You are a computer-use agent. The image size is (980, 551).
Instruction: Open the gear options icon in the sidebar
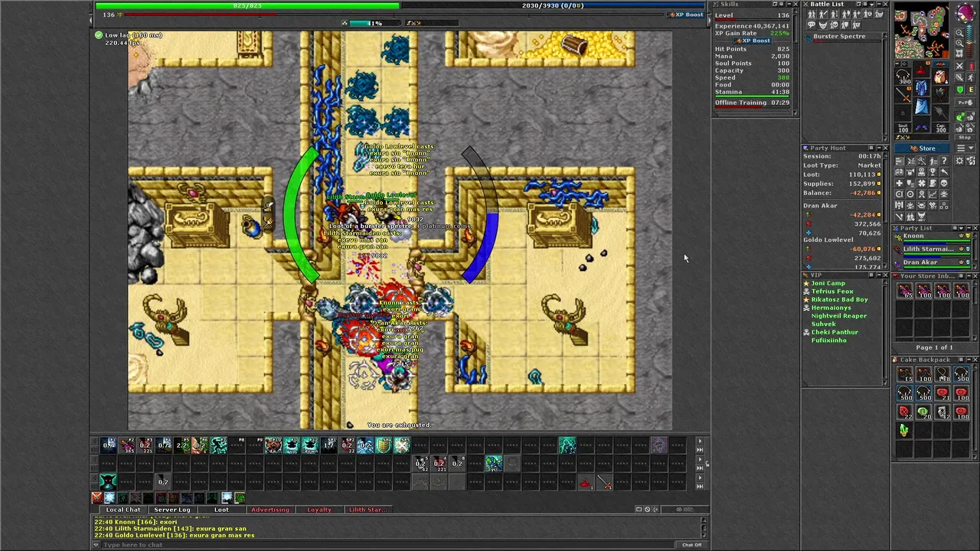click(959, 161)
